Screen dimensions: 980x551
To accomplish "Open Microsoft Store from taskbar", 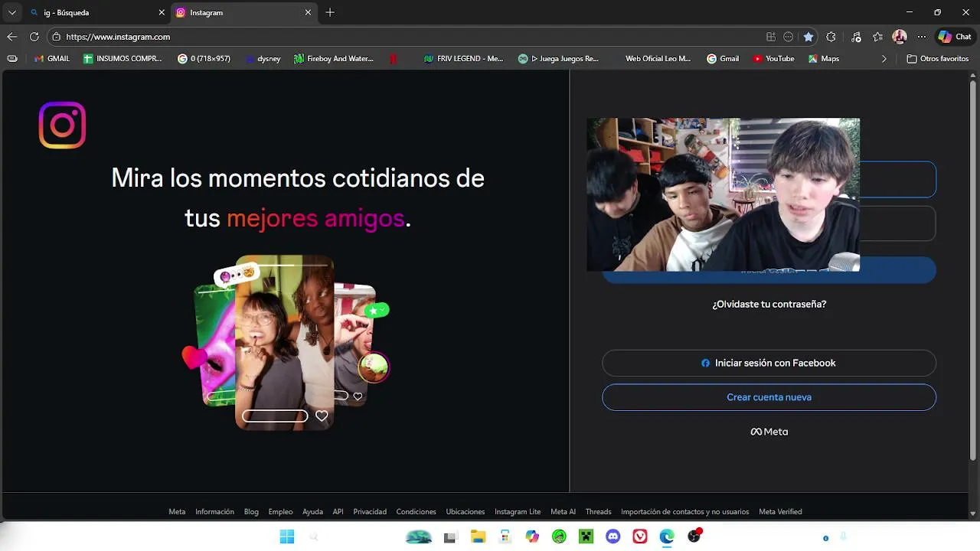I will [x=505, y=537].
